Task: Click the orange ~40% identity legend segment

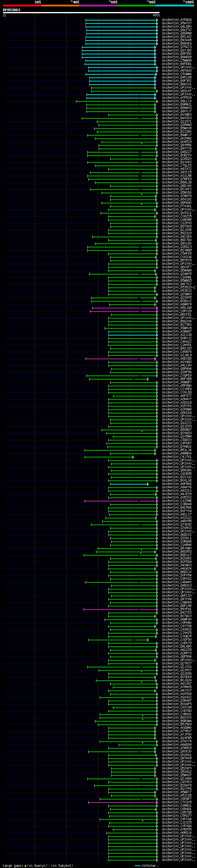Action: pos(60,6)
